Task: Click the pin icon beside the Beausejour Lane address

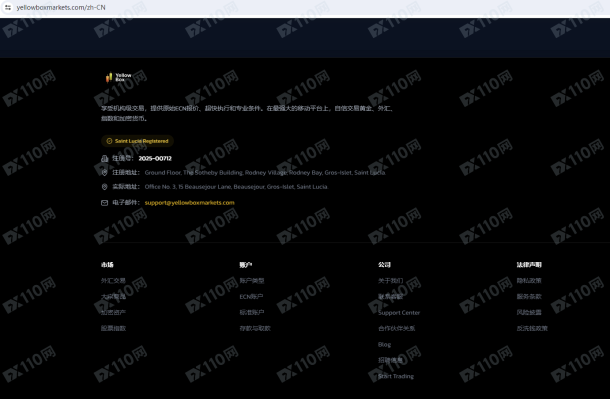Action: pyautogui.click(x=104, y=187)
